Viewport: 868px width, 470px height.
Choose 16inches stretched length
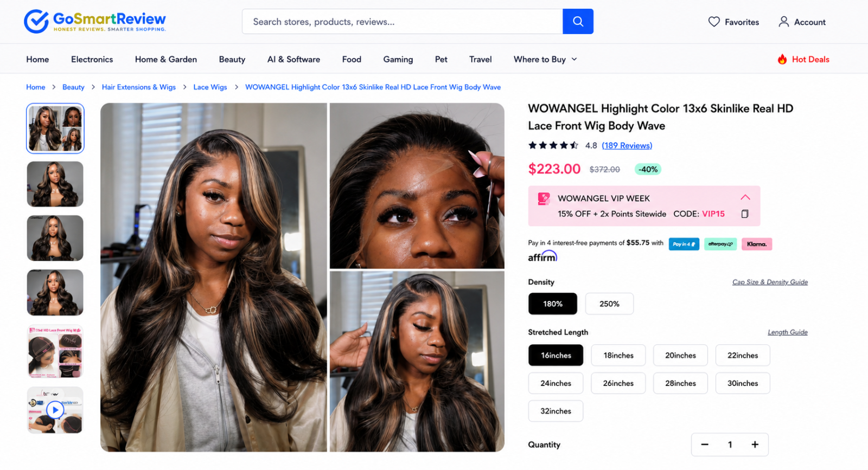(556, 355)
